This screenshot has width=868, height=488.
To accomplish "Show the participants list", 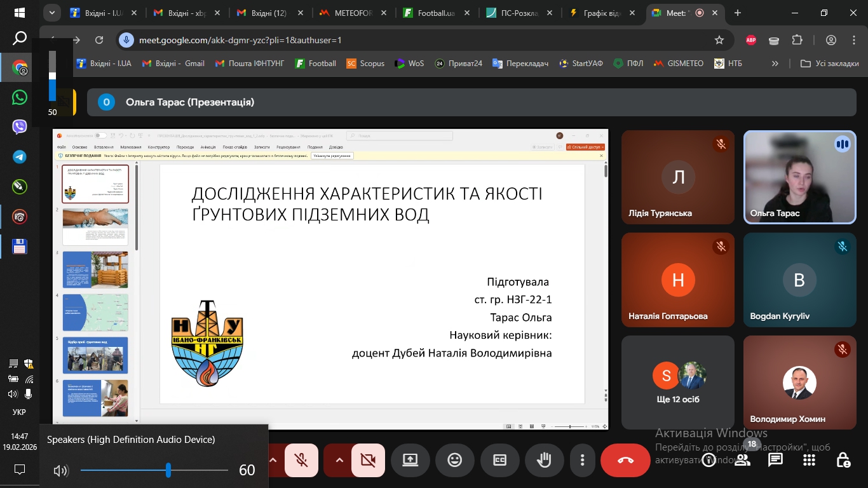I will pos(742,459).
